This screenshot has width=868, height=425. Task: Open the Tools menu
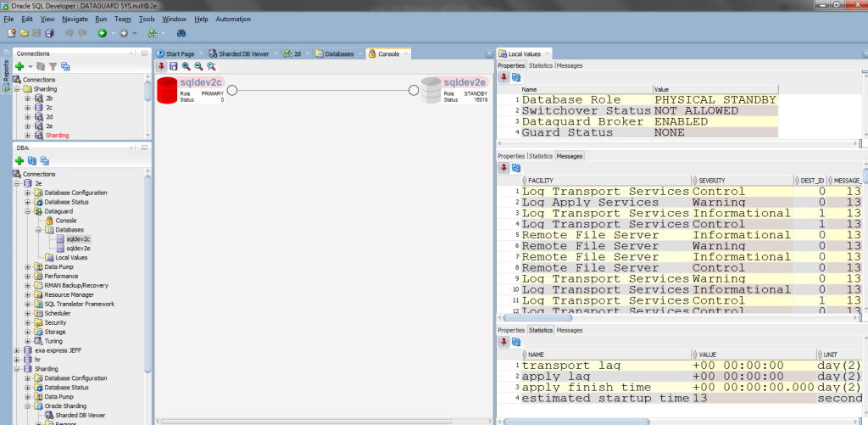click(147, 19)
